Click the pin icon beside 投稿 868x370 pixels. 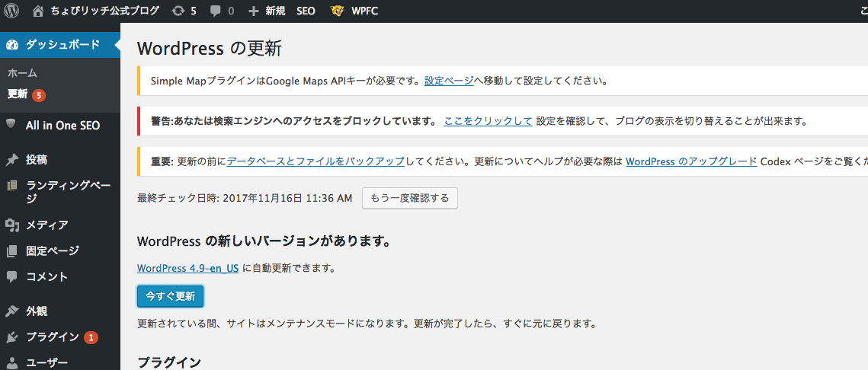point(12,160)
